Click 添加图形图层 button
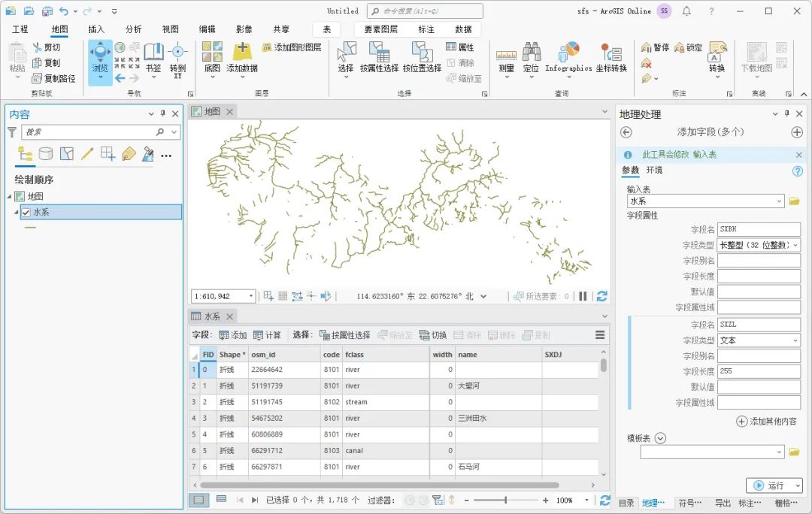Image resolution: width=812 pixels, height=514 pixels. tap(292, 47)
